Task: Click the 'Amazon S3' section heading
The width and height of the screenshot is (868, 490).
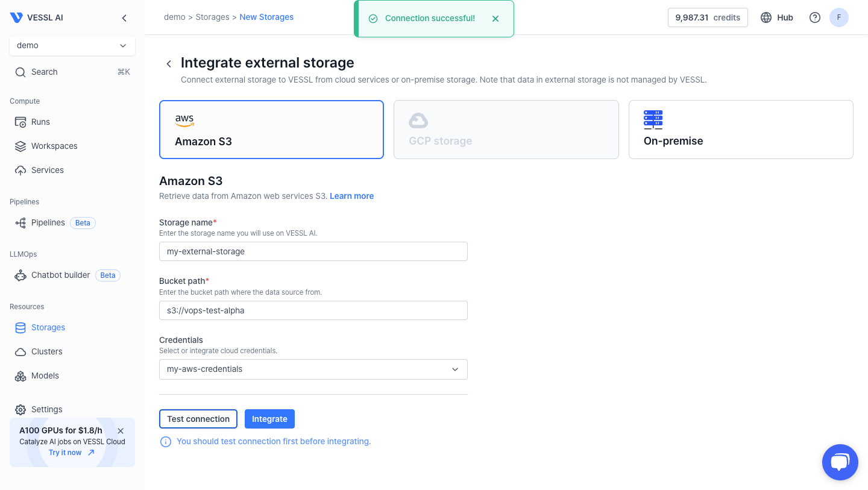Action: click(x=190, y=181)
